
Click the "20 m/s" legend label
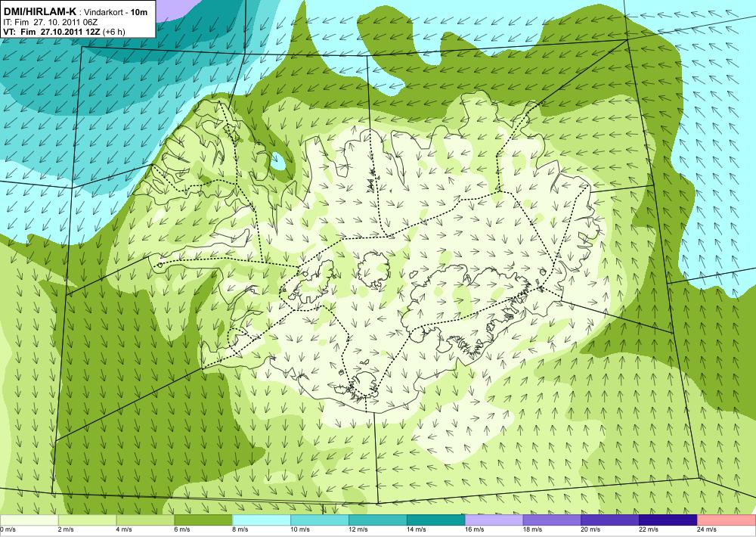[x=590, y=529]
